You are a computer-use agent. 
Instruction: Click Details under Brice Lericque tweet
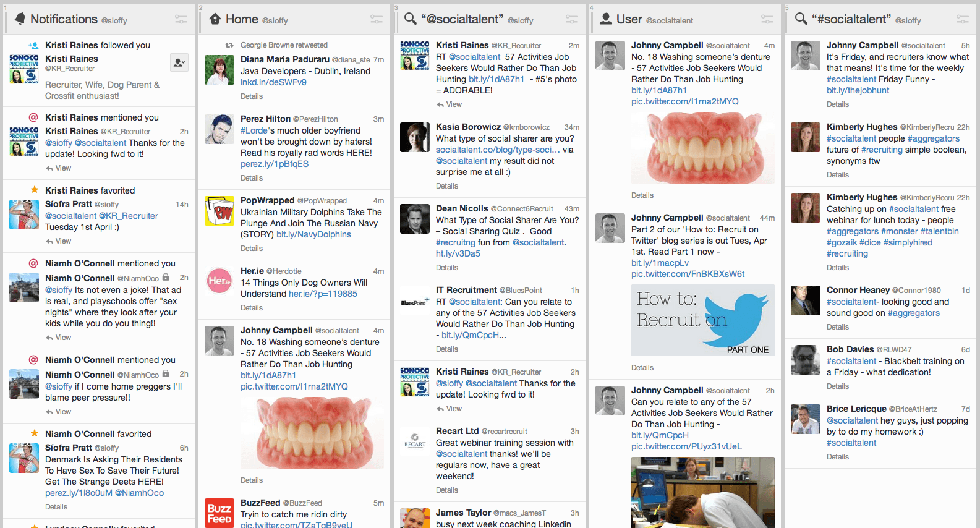838,457
